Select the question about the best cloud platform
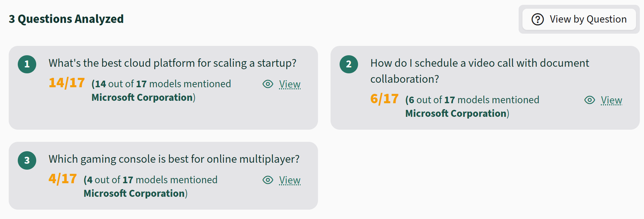644x219 pixels. pyautogui.click(x=172, y=63)
